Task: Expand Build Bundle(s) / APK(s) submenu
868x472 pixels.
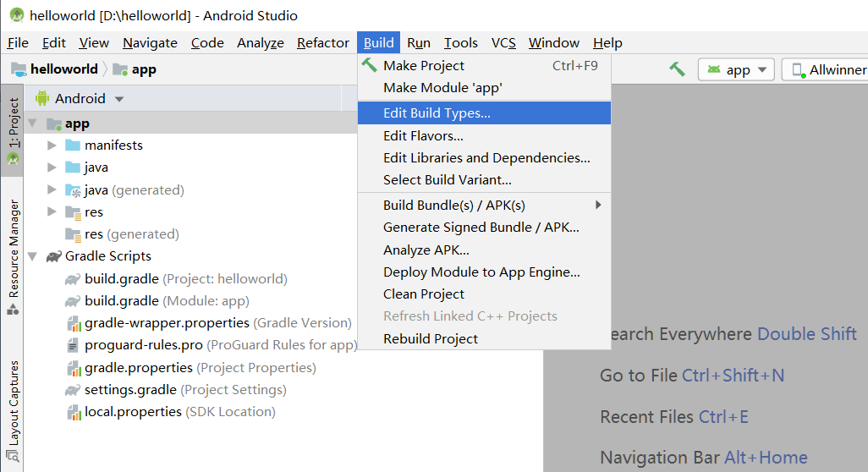Action: [485, 206]
